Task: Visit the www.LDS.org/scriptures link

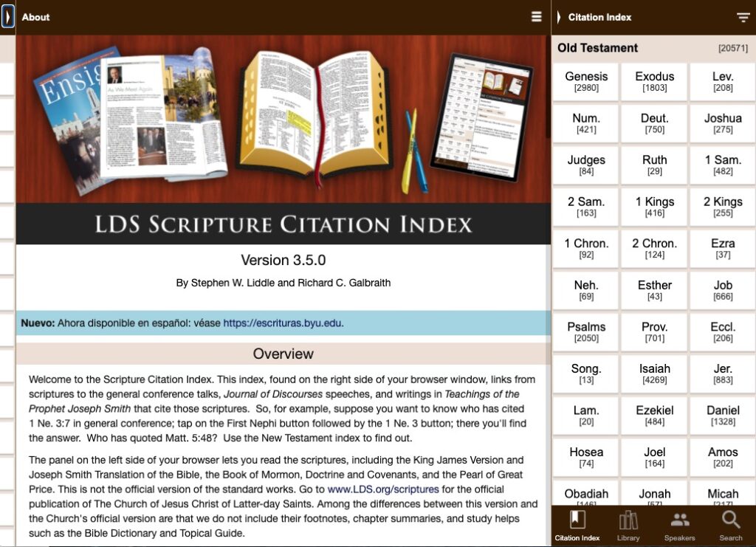Action: (x=383, y=489)
